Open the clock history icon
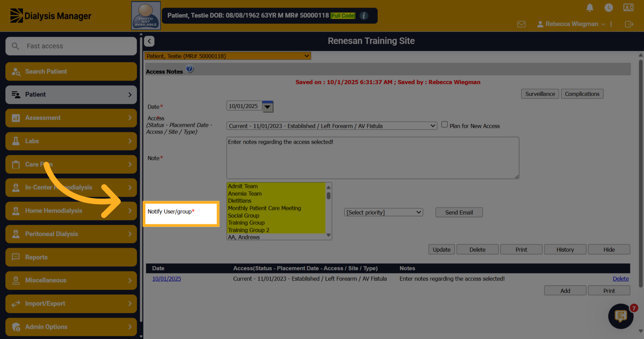 point(609,8)
